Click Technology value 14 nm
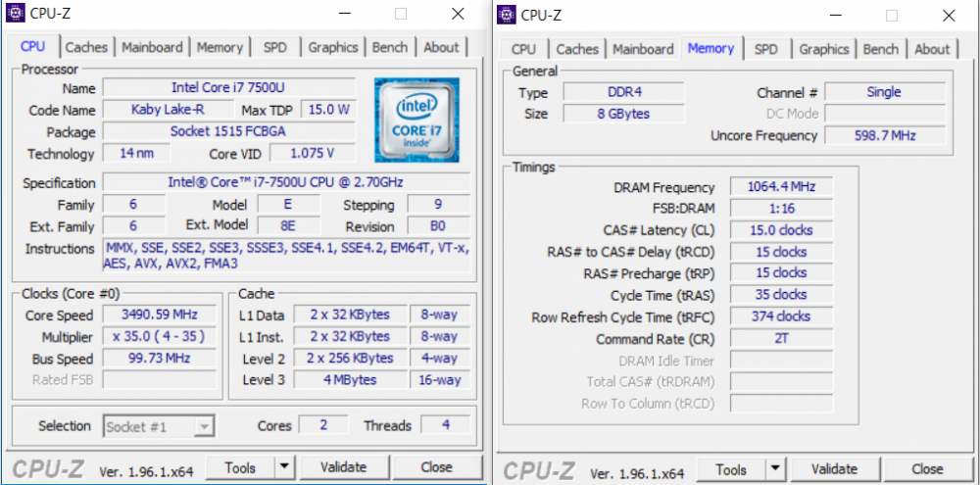The width and height of the screenshot is (980, 485). pyautogui.click(x=137, y=153)
